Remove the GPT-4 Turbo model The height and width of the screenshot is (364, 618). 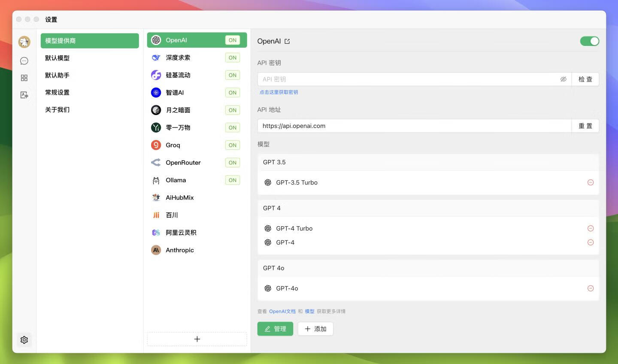click(x=591, y=228)
